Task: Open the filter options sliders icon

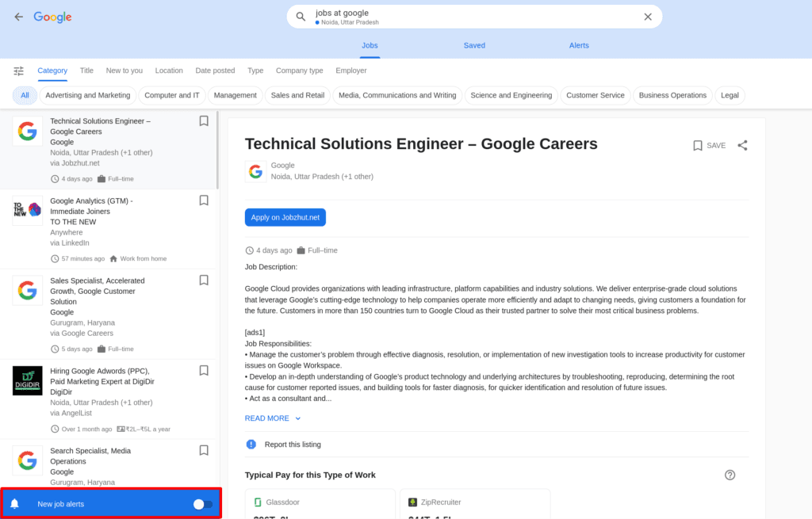Action: click(19, 71)
